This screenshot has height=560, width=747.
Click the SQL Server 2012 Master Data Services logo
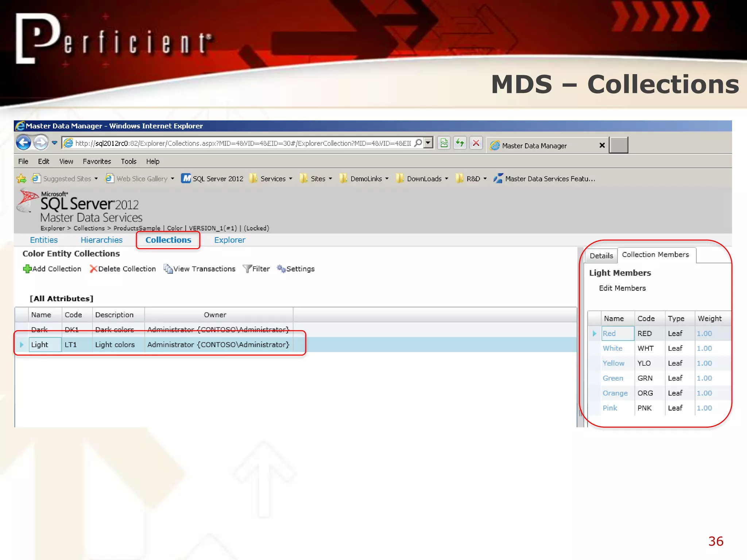80,206
